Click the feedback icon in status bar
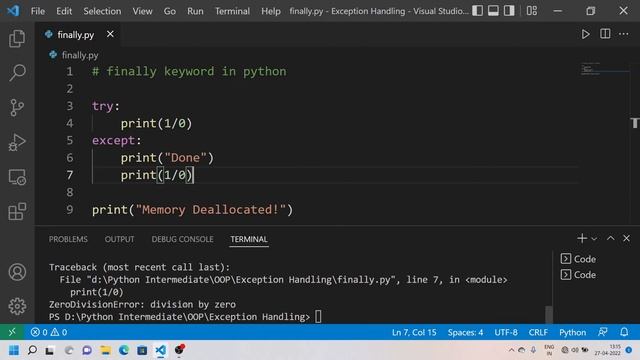Image resolution: width=640 pixels, height=360 pixels. pyautogui.click(x=603, y=332)
